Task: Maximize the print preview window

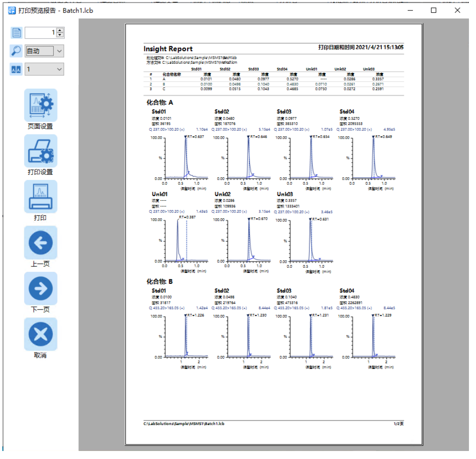Action: click(434, 10)
